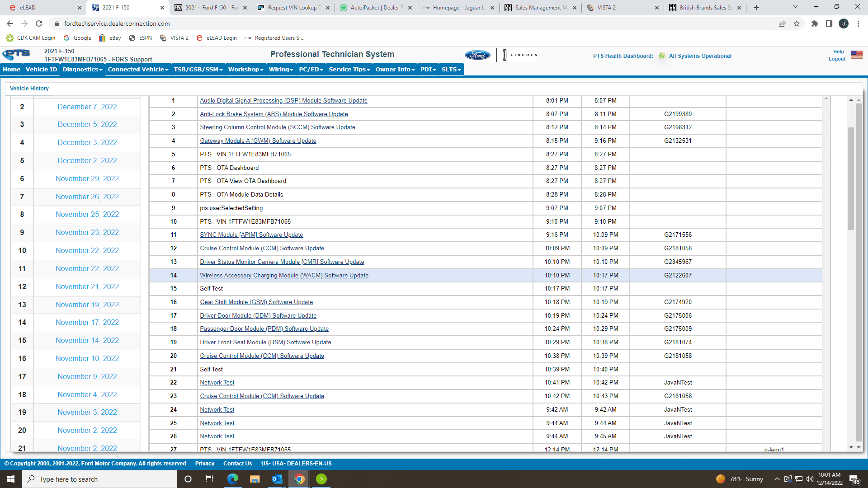Click the US flag language icon

click(x=856, y=55)
